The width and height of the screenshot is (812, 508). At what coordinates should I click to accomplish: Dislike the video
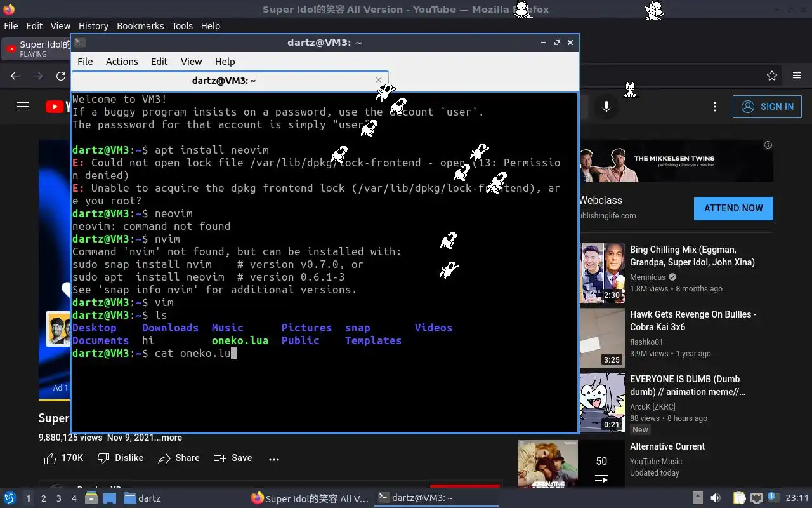[121, 458]
